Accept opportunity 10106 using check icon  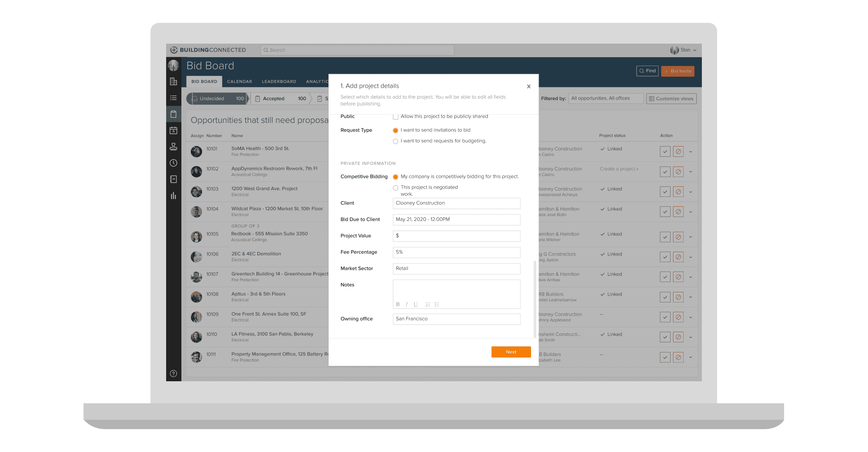coord(665,257)
